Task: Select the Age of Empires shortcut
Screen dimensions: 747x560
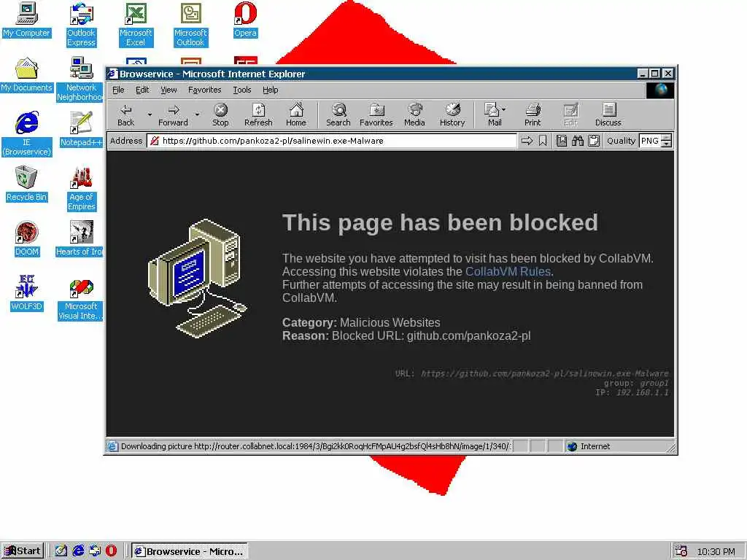Action: tap(81, 189)
